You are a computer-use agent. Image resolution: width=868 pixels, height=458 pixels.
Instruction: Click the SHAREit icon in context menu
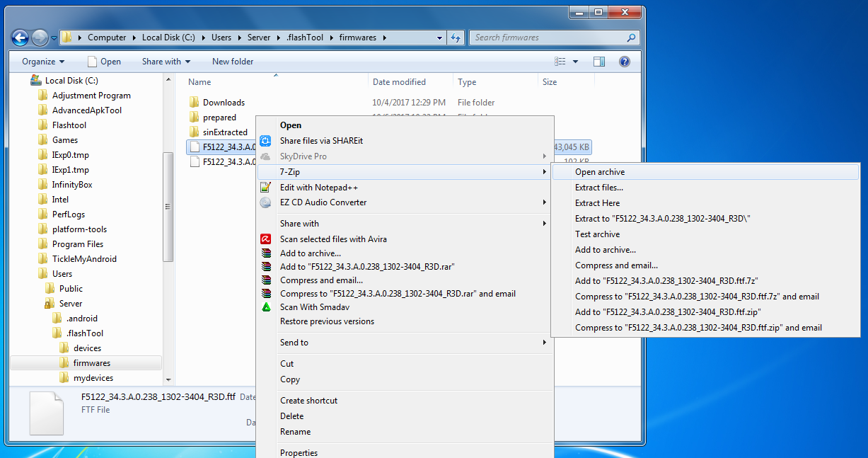click(x=265, y=141)
